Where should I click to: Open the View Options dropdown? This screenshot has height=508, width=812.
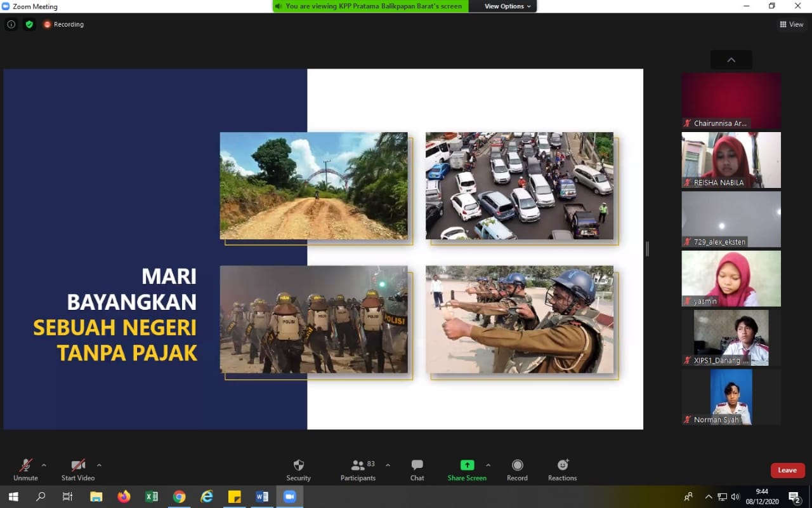[x=507, y=6]
